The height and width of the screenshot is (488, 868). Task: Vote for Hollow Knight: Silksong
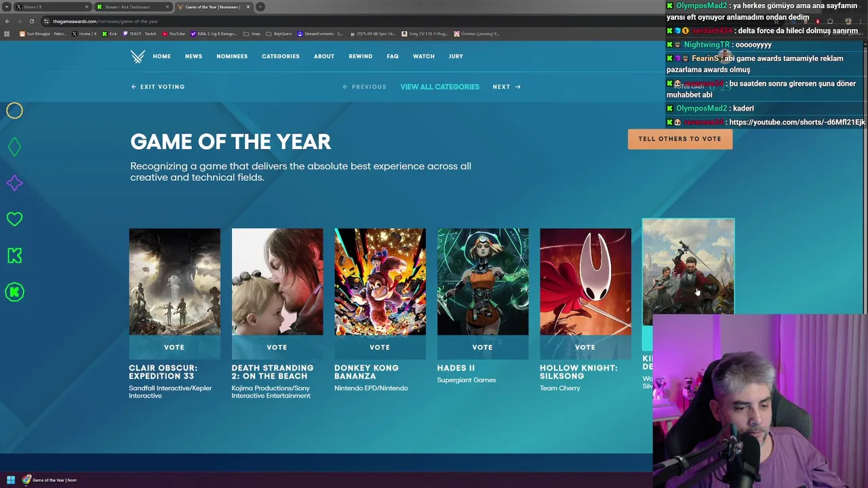tap(585, 347)
